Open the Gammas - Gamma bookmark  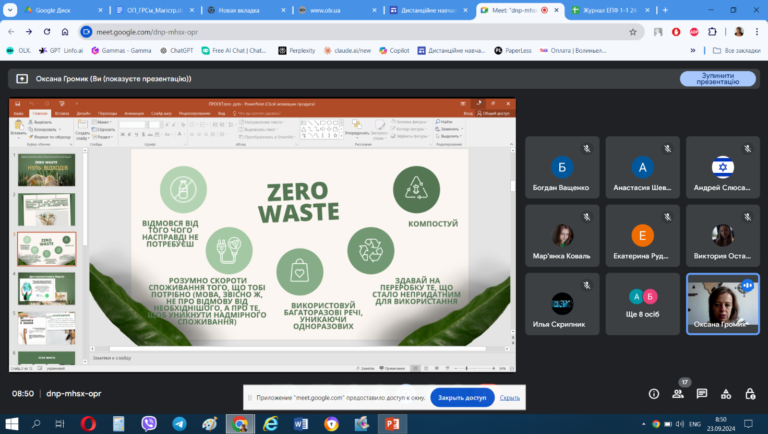(x=121, y=50)
